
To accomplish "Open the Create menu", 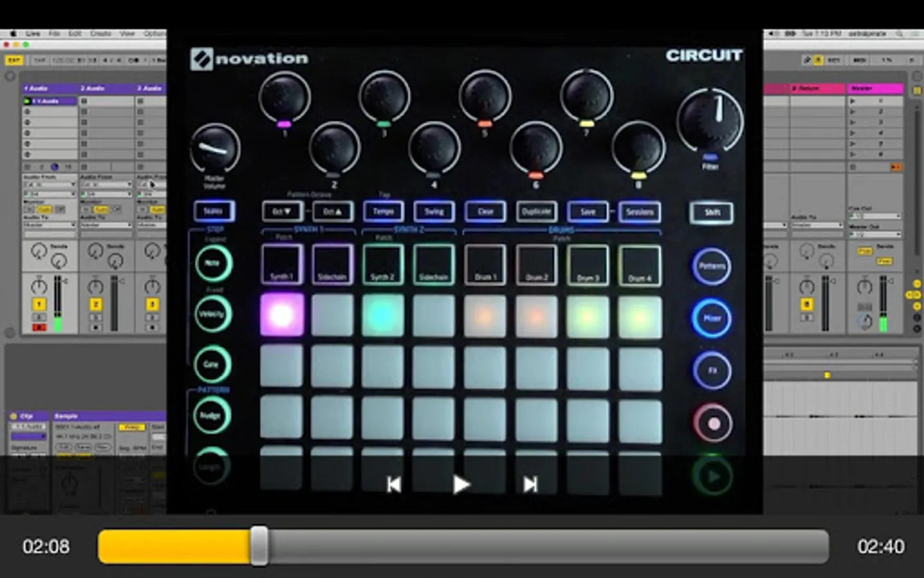I will click(101, 33).
